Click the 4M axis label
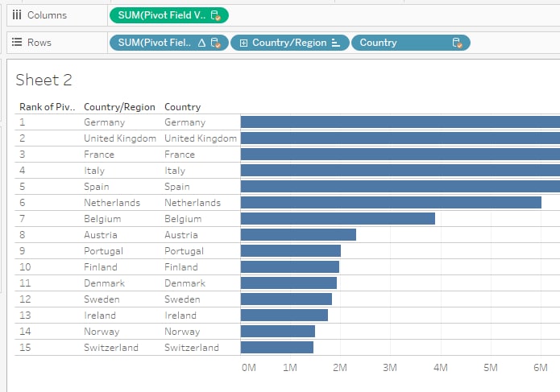The image size is (560, 392). 441,367
